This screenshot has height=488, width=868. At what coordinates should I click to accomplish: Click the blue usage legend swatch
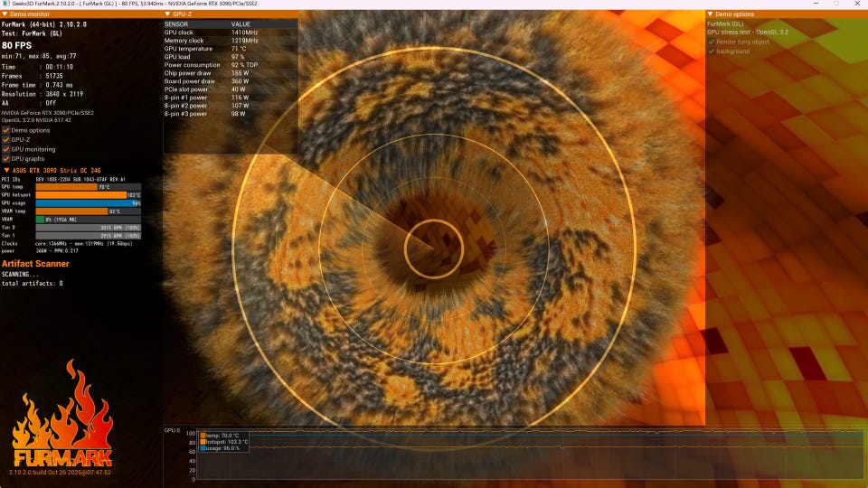coord(203,448)
